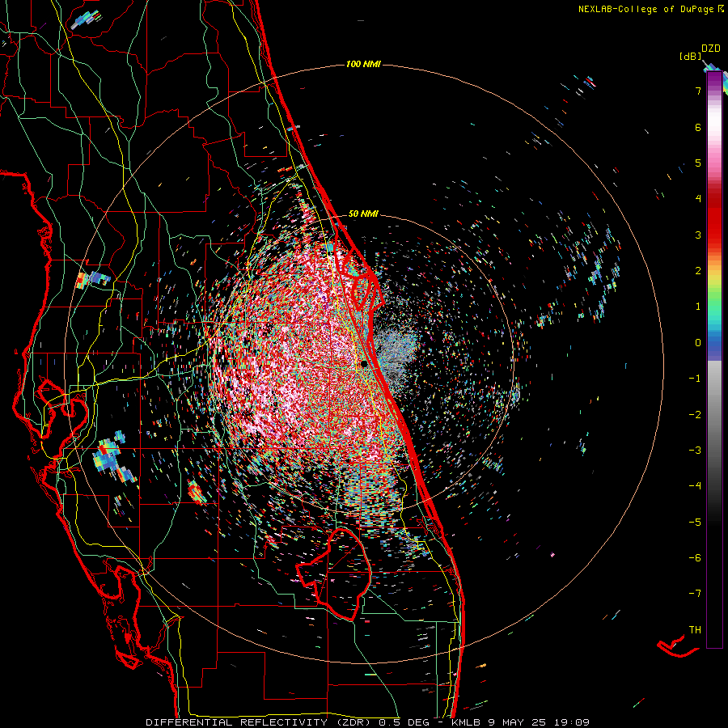Click the '[dB]' units label
This screenshot has width=728, height=728.
click(691, 56)
